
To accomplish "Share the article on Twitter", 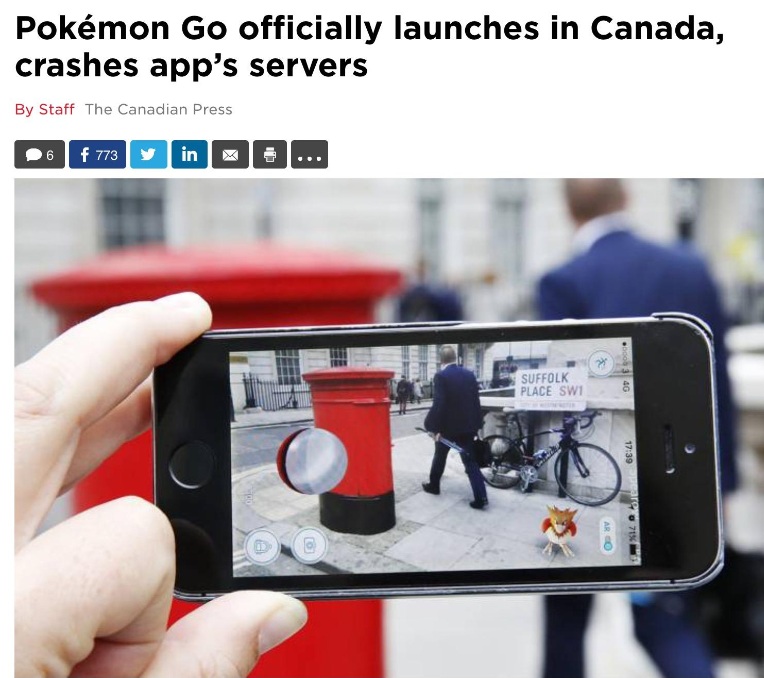I will pos(149,155).
